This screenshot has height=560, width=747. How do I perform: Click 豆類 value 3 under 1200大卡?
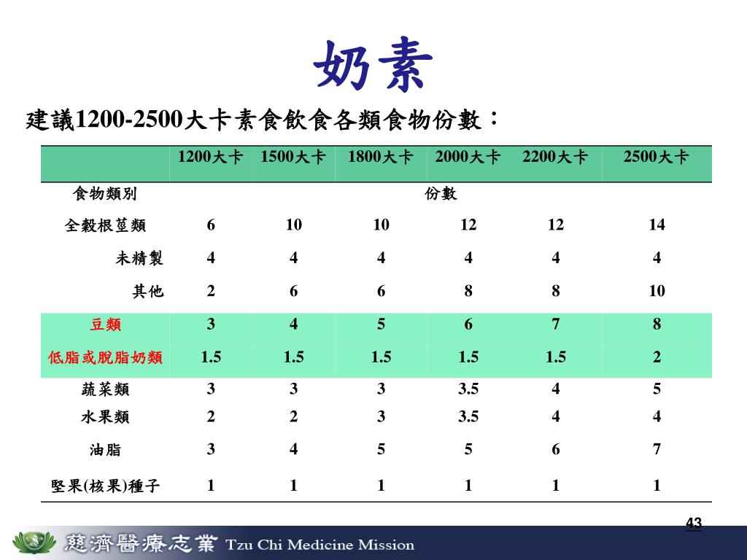pyautogui.click(x=211, y=324)
